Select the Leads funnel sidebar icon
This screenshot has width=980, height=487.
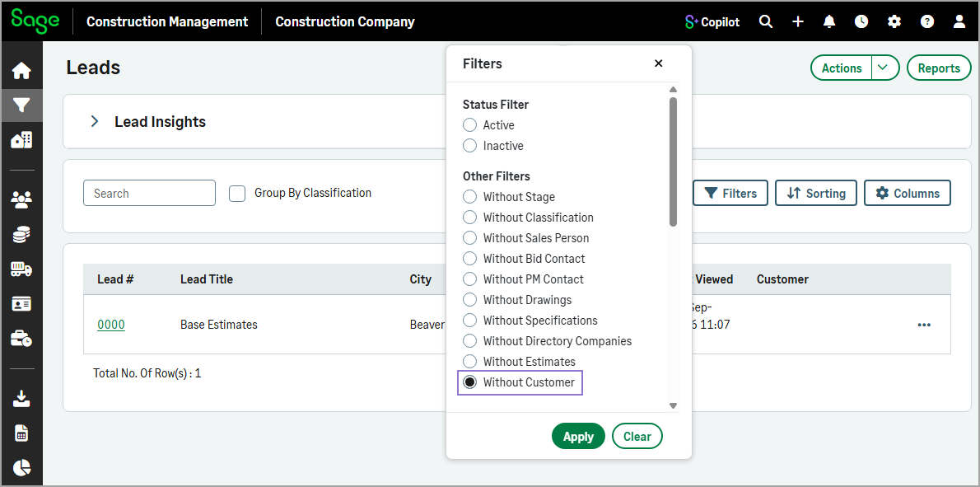click(22, 105)
